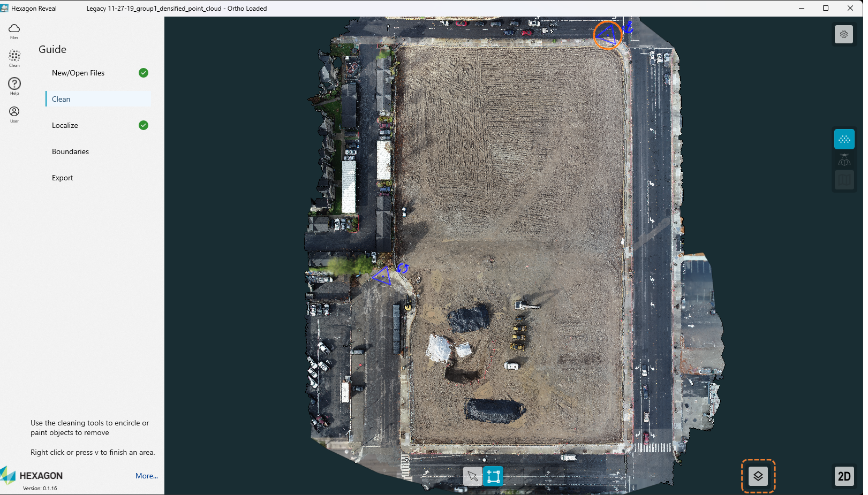
Task: Select the cursor selection tool in bottom toolbar
Action: pos(472,476)
